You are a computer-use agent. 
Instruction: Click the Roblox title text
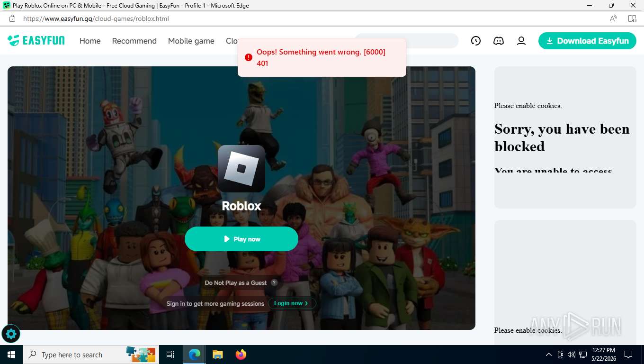(x=241, y=206)
